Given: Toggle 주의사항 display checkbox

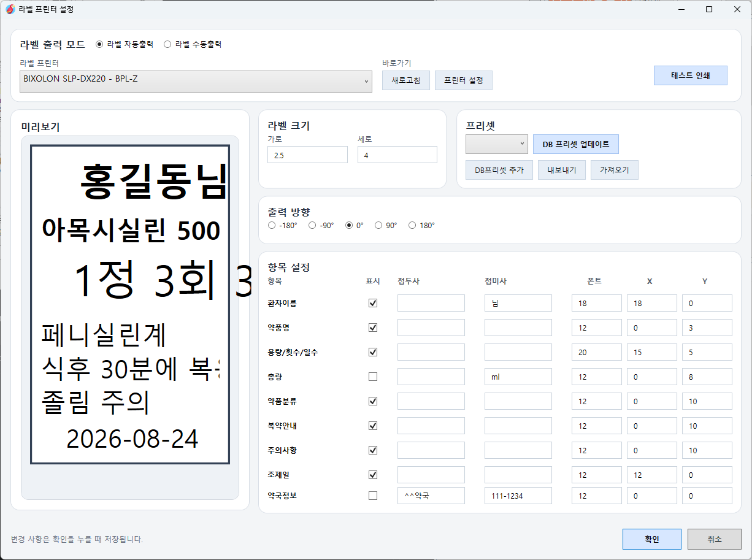Looking at the screenshot, I should click(373, 450).
